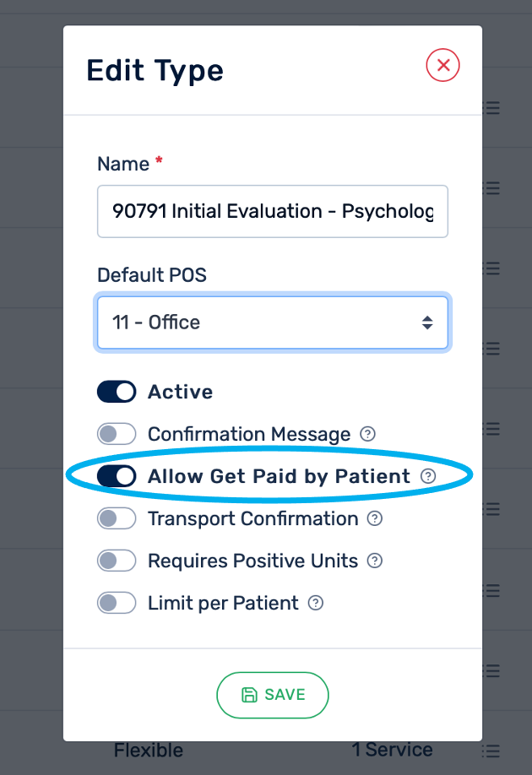
Task: Save the appointment type changes
Action: click(273, 695)
